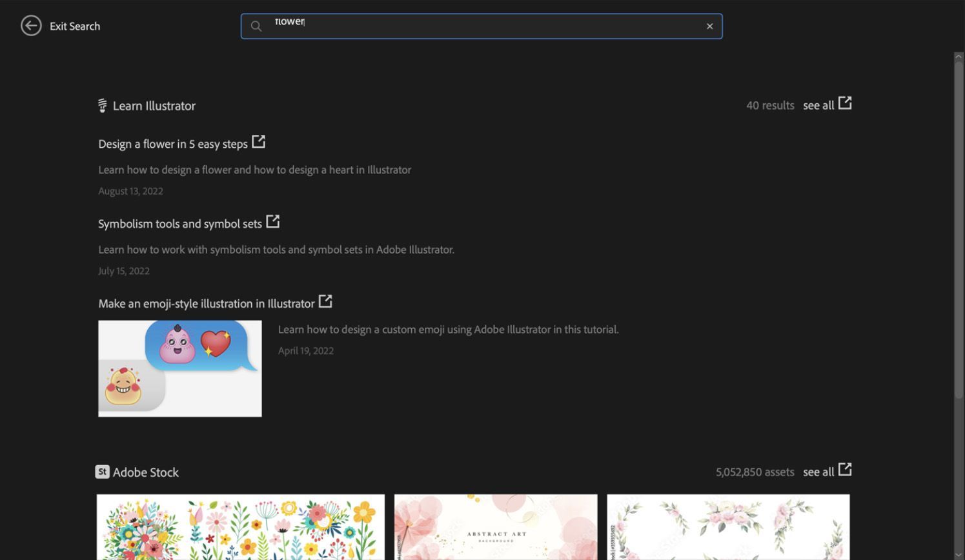Open 'Design a flower in 5 easy steps'

173,144
